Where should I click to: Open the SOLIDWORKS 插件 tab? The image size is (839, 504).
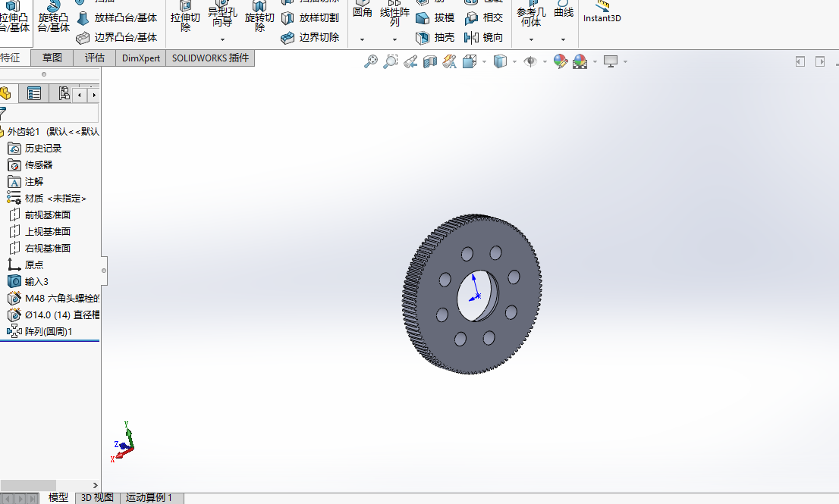click(x=210, y=58)
